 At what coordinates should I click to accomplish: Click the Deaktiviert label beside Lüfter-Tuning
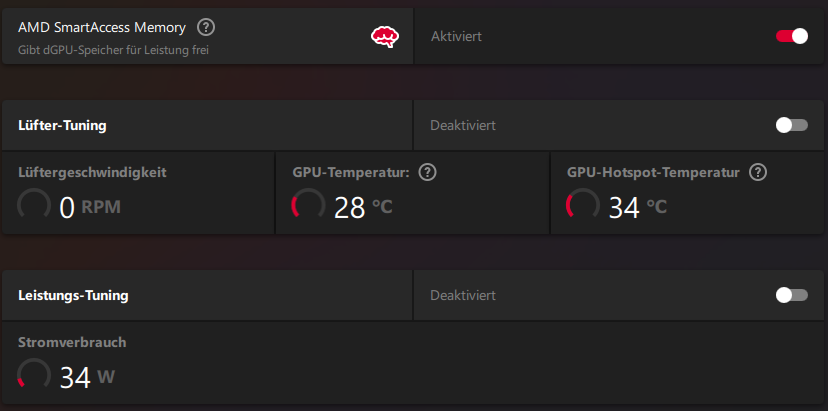click(463, 126)
